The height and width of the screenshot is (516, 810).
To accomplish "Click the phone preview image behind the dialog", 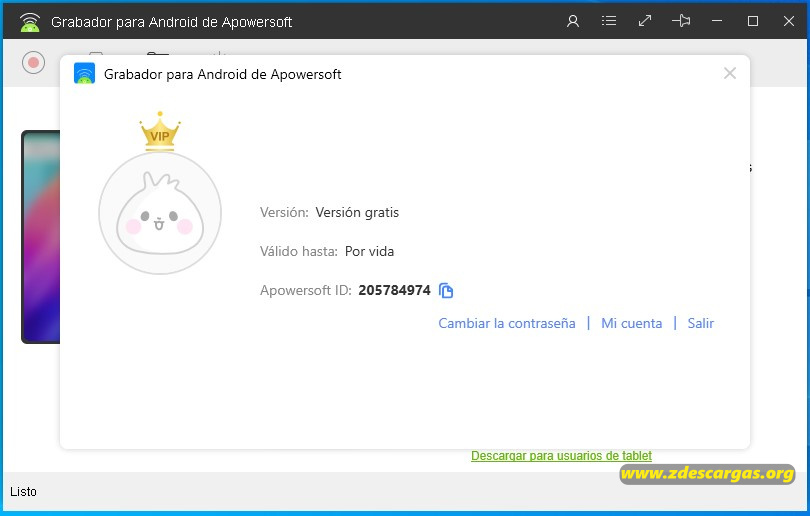I will 41,237.
